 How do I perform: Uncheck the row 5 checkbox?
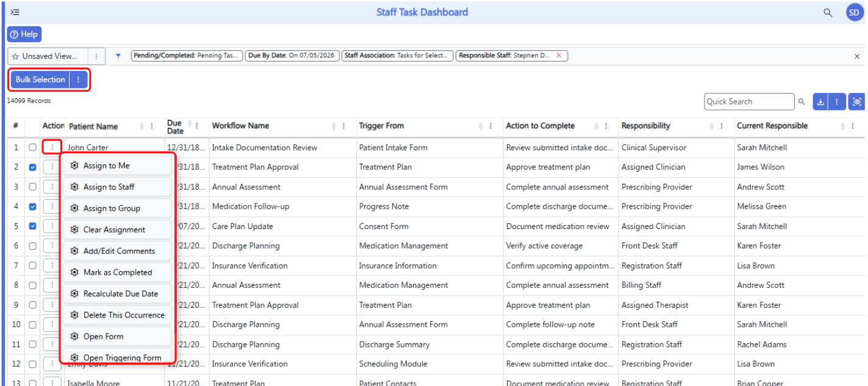(32, 226)
